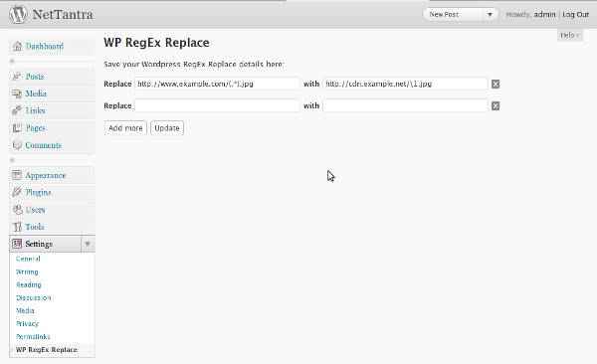
Task: Expand the New Post dropdown arrow
Action: (x=490, y=15)
